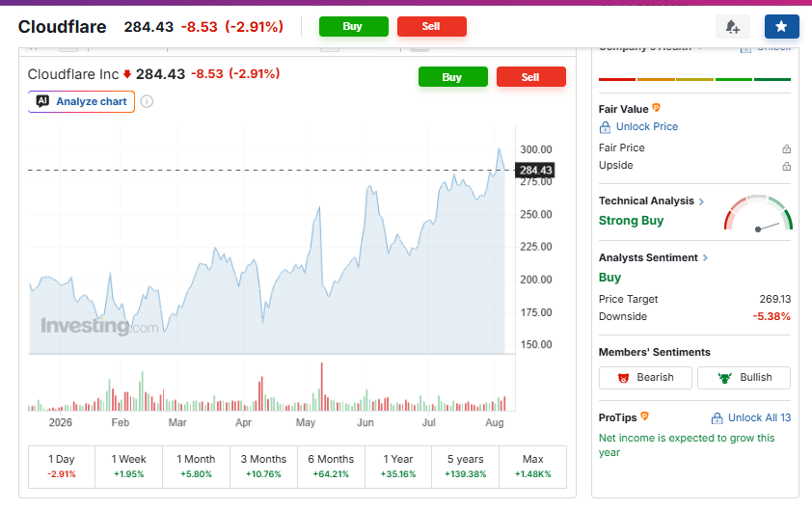This screenshot has width=812, height=509.
Task: Click the price alert bell icon
Action: pos(732,26)
